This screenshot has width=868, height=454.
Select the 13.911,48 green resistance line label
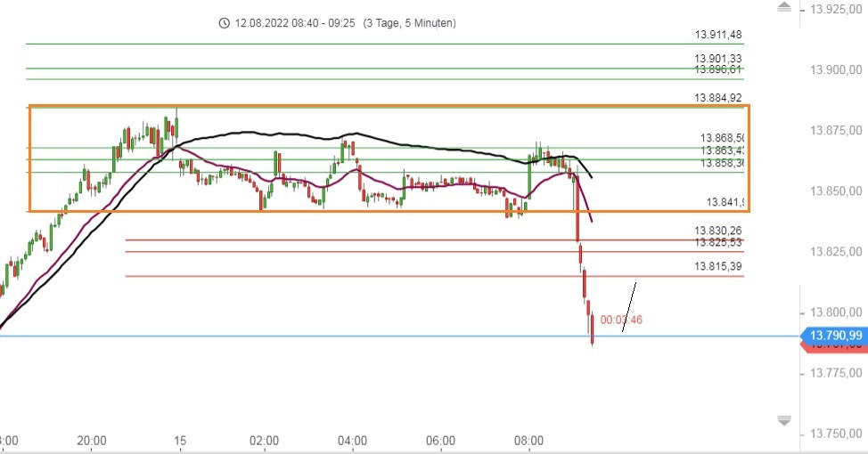pyautogui.click(x=718, y=35)
